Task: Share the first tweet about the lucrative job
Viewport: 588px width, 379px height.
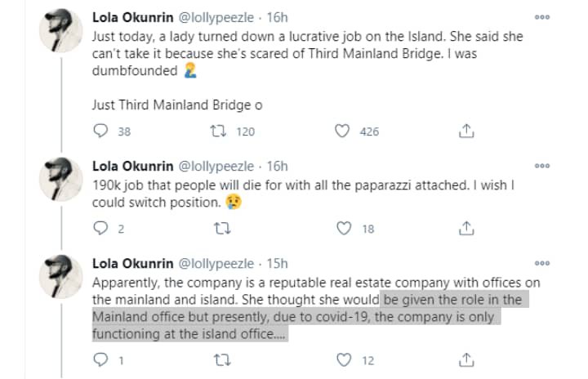Action: [466, 132]
